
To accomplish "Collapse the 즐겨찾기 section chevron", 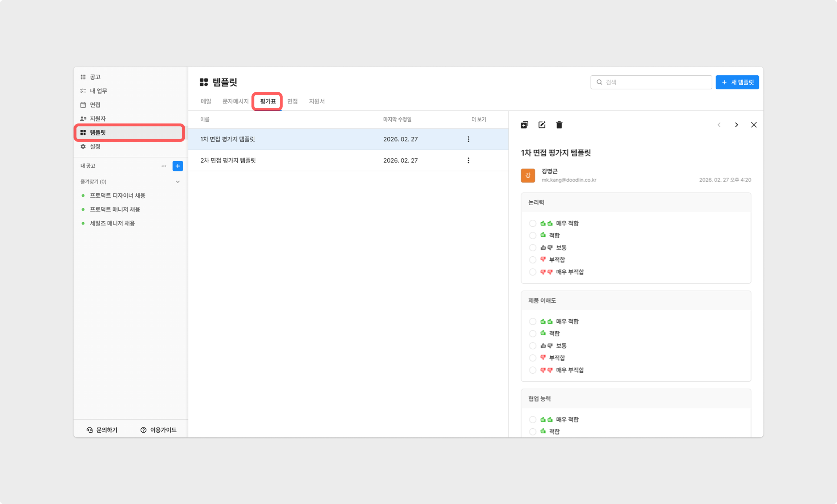I will (178, 182).
